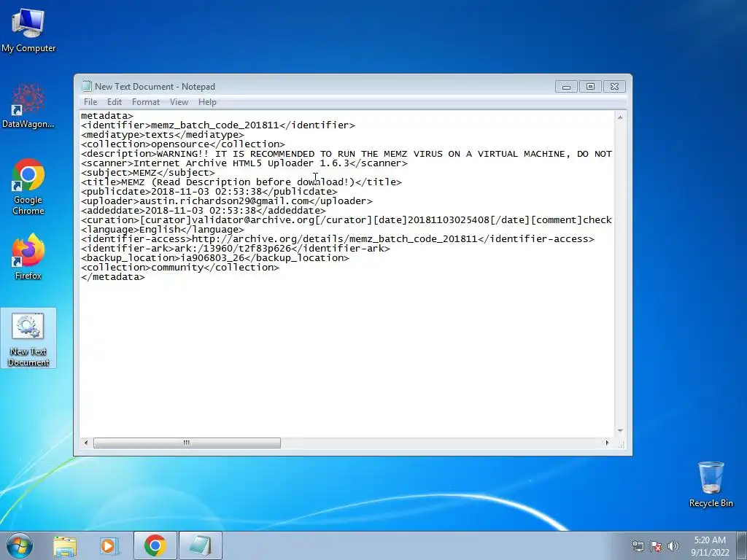Click the Notepad window title text
This screenshot has width=747, height=560.
click(155, 87)
